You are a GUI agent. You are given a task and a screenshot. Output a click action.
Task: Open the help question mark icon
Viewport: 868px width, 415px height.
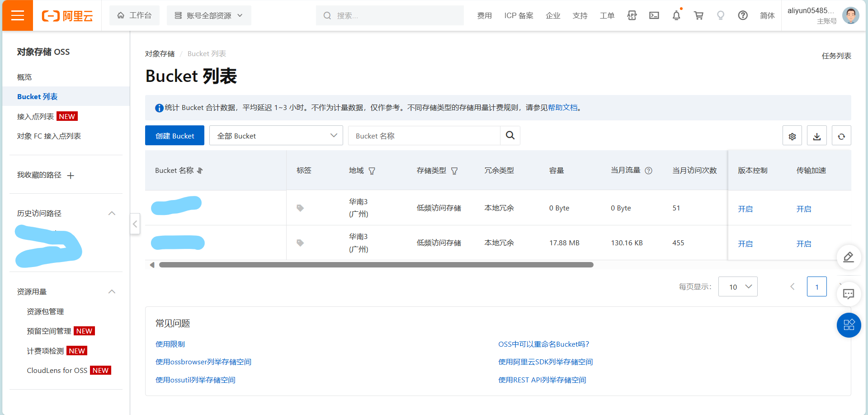pyautogui.click(x=743, y=15)
